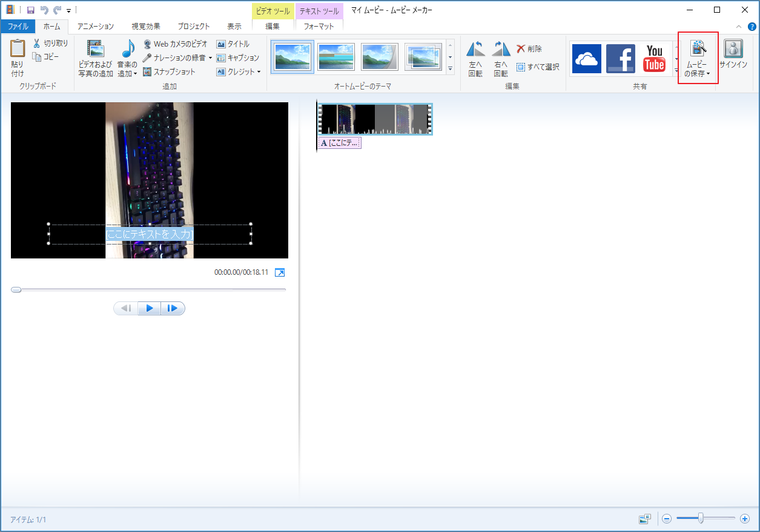Apply third AutoMovie theme thumbnail
Screen dimensions: 760x532
click(x=380, y=57)
